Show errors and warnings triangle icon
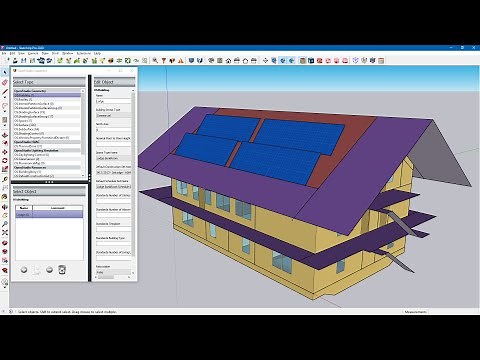Image resolution: width=480 pixels, height=360 pixels. point(181,60)
